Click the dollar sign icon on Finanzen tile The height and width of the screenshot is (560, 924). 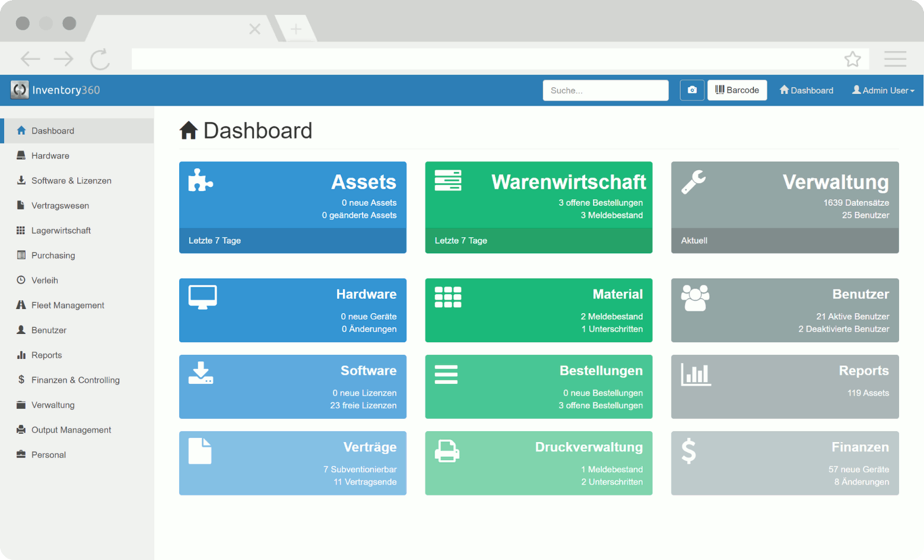pyautogui.click(x=688, y=451)
